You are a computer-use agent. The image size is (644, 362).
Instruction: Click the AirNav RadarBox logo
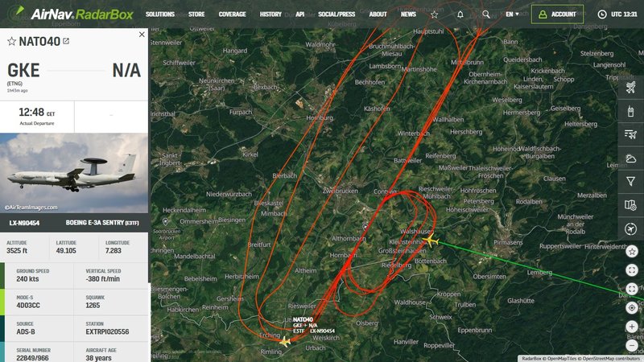coord(71,14)
